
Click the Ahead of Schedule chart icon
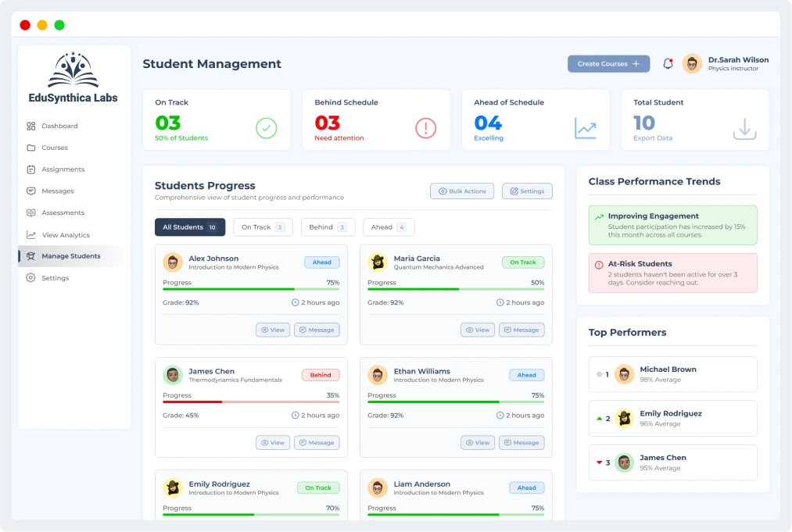click(x=586, y=128)
